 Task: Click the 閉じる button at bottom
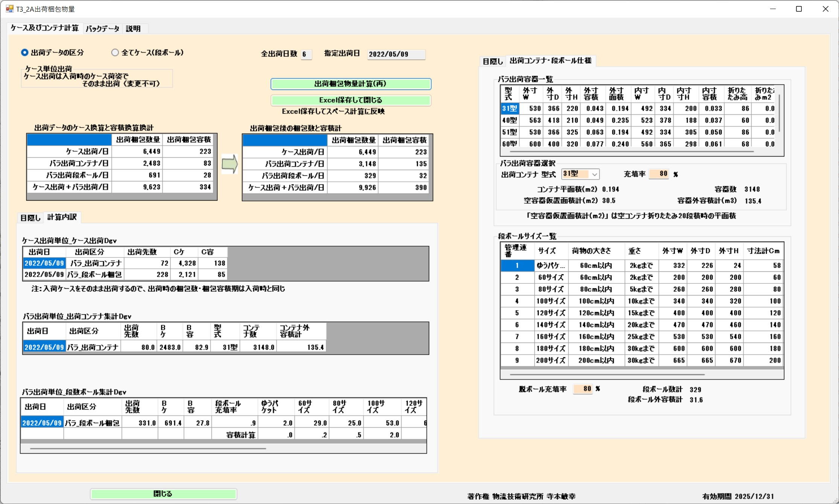point(163,494)
